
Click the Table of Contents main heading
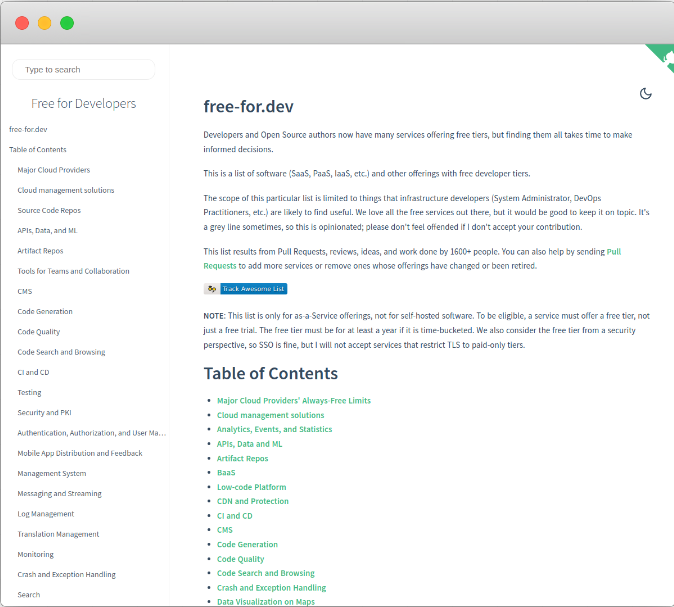click(x=271, y=374)
